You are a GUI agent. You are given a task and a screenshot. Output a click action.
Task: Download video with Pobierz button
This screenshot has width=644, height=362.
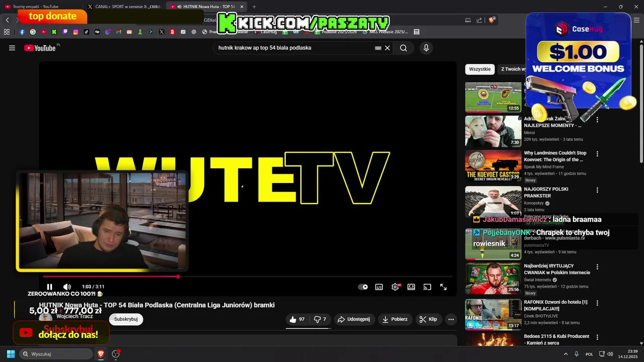[x=395, y=319]
